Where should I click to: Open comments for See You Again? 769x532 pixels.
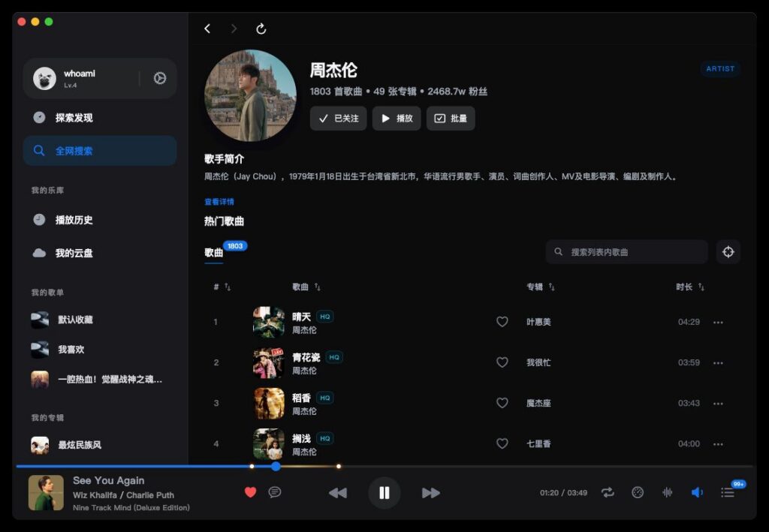click(x=275, y=491)
